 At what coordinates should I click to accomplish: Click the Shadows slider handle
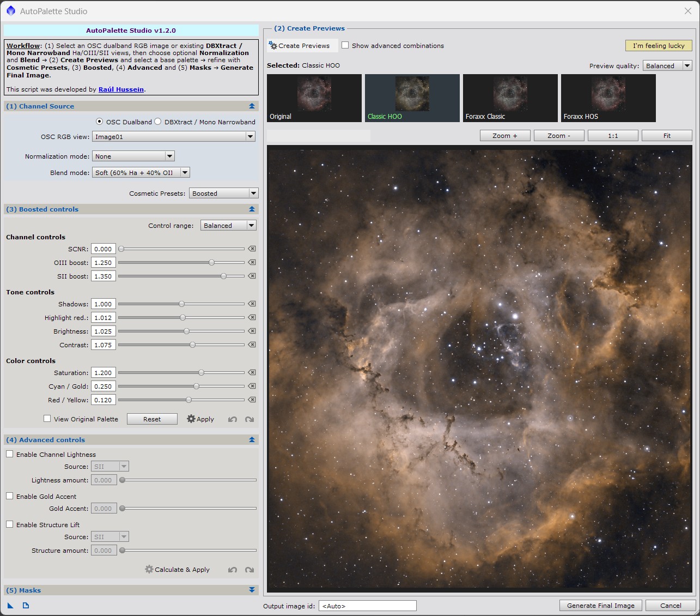(x=181, y=304)
